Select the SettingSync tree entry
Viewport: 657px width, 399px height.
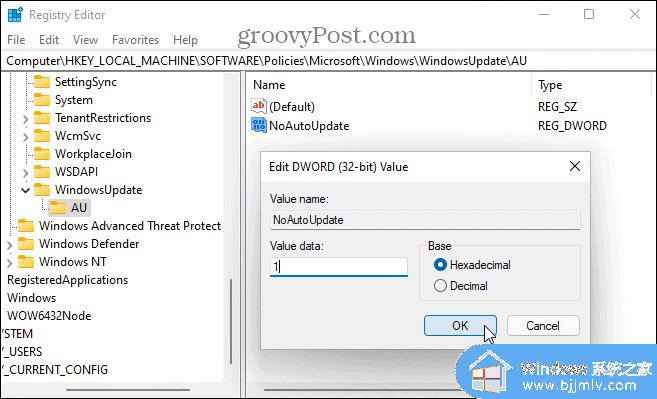click(x=86, y=82)
